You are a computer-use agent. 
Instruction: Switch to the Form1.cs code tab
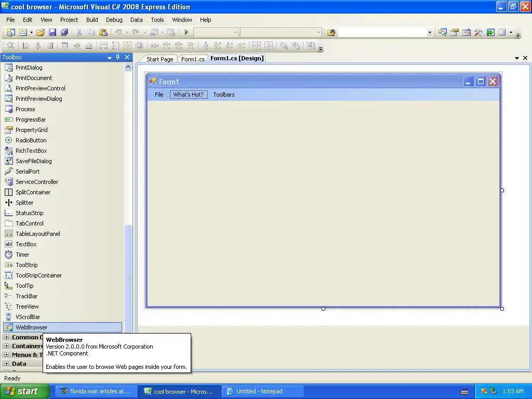tap(192, 59)
